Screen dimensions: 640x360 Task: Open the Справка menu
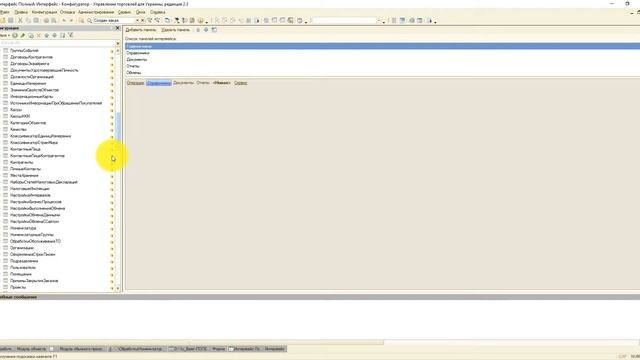[x=158, y=12]
